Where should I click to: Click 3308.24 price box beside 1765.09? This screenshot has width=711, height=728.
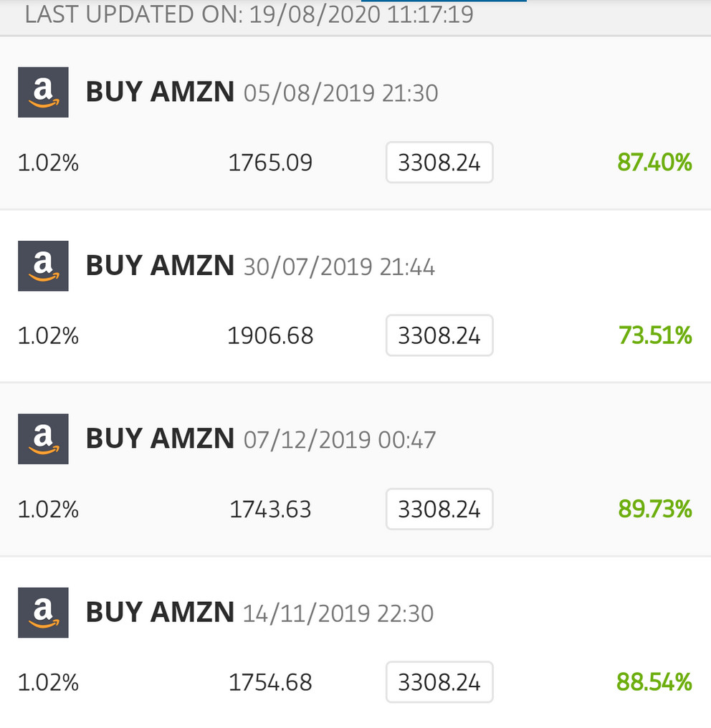(439, 163)
